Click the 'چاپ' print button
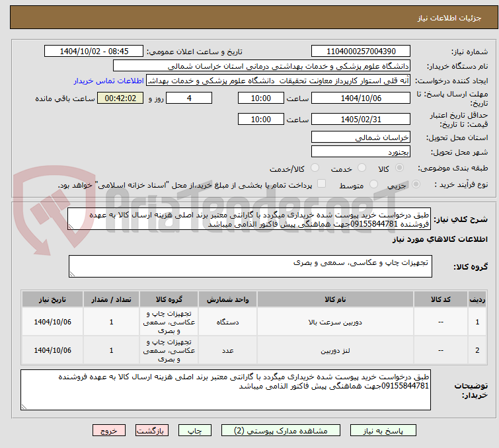499x448 pixels. coord(195,431)
